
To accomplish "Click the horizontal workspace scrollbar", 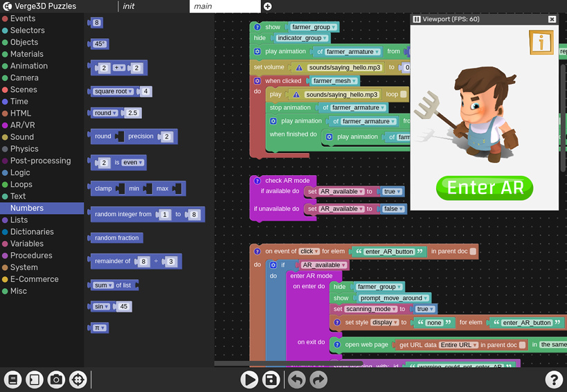I will coord(288,363).
